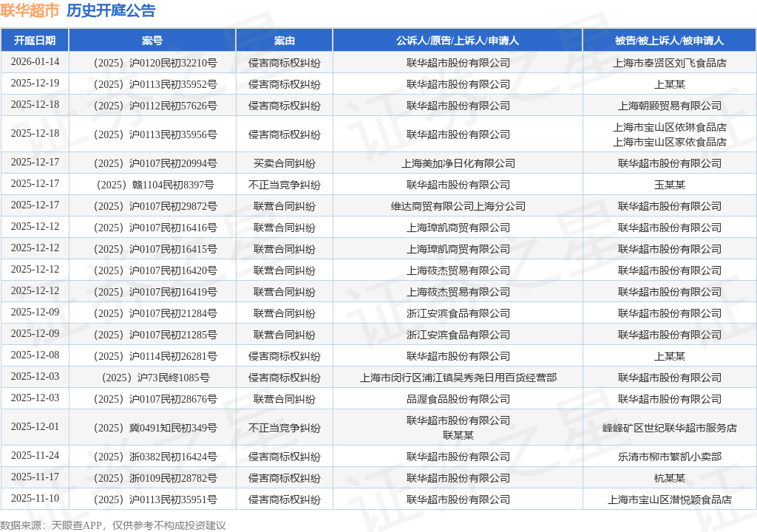
Task: Select defendant 峰峰矿区世纪联华超市服务店
Action: click(670, 429)
